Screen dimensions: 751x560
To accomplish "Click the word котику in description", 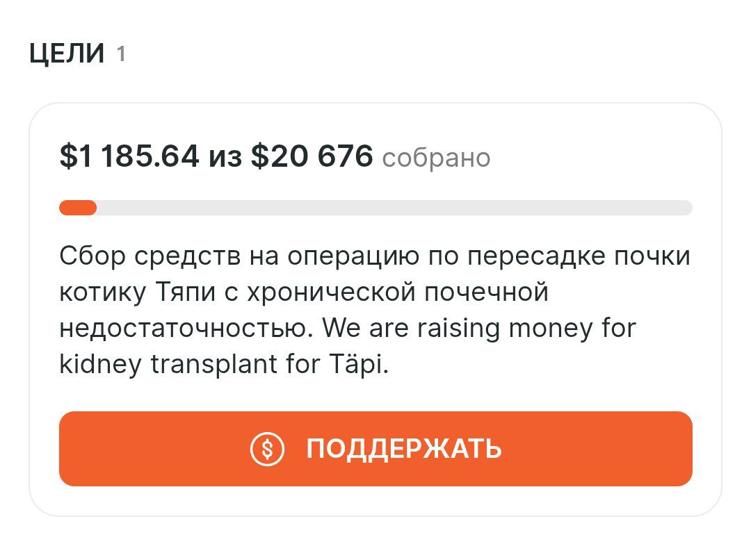I will (104, 293).
